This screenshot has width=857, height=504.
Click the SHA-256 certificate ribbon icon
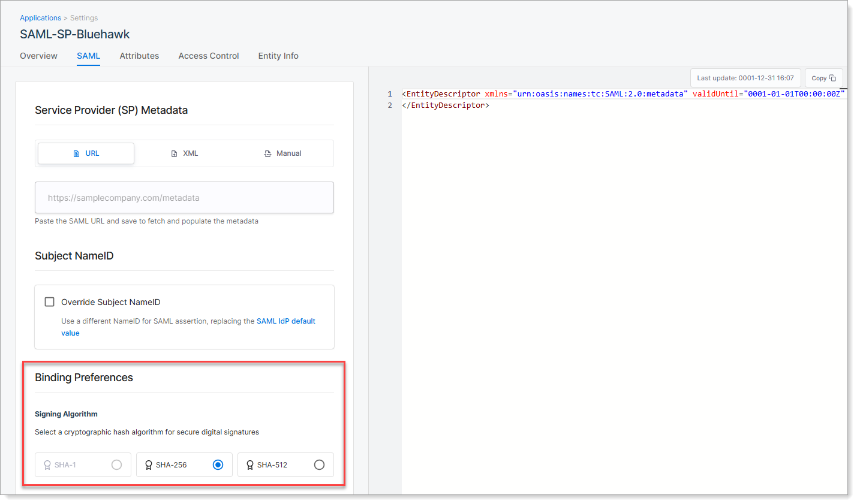(x=149, y=465)
